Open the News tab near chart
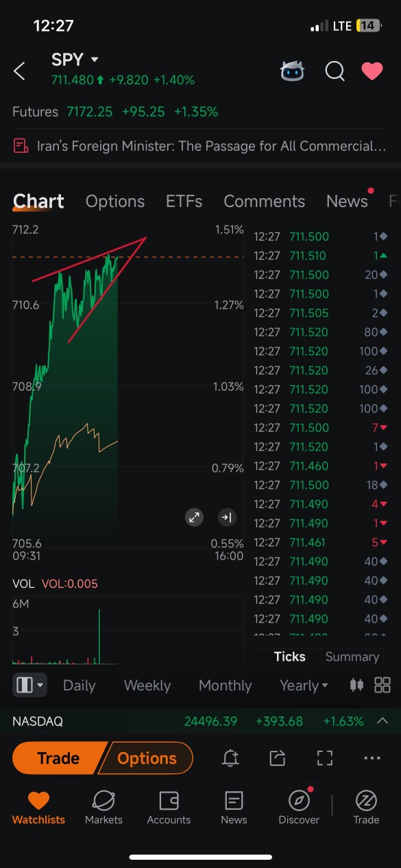This screenshot has width=401, height=868. click(347, 201)
